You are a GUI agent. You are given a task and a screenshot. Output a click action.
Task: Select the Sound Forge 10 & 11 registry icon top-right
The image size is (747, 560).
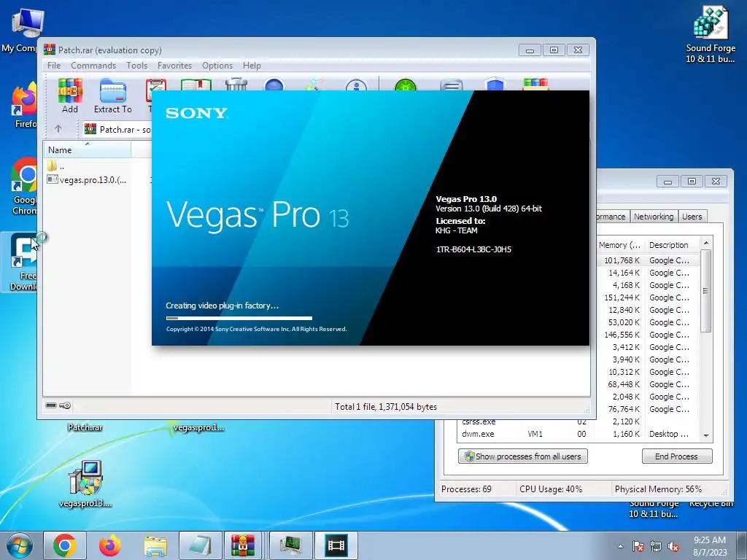(x=711, y=34)
